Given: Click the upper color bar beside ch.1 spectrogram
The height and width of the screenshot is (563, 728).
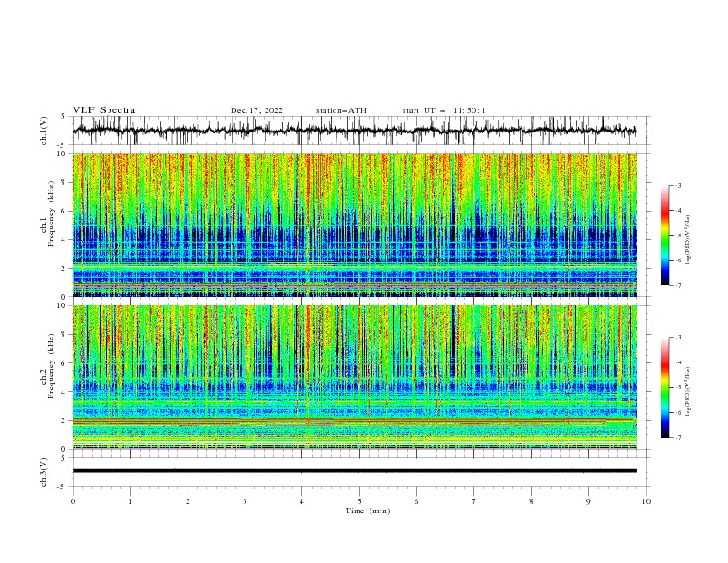Looking at the screenshot, I should 665,236.
